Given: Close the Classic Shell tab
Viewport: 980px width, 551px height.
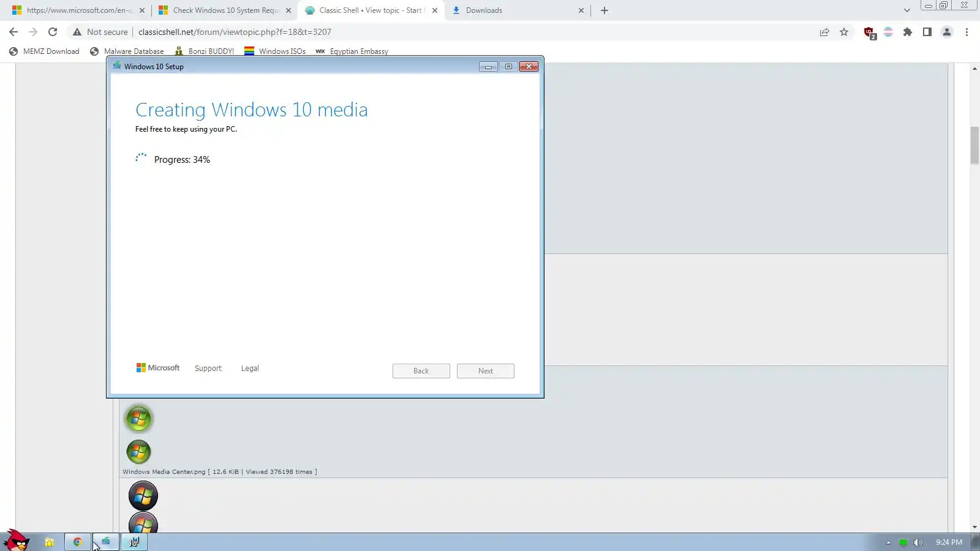Looking at the screenshot, I should pos(435,10).
